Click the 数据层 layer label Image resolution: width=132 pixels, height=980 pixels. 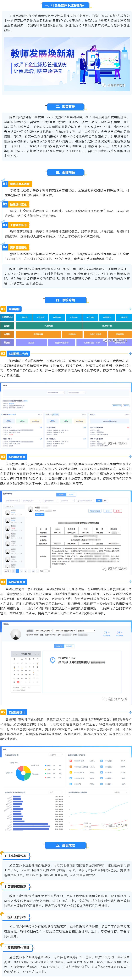[x=7, y=342]
